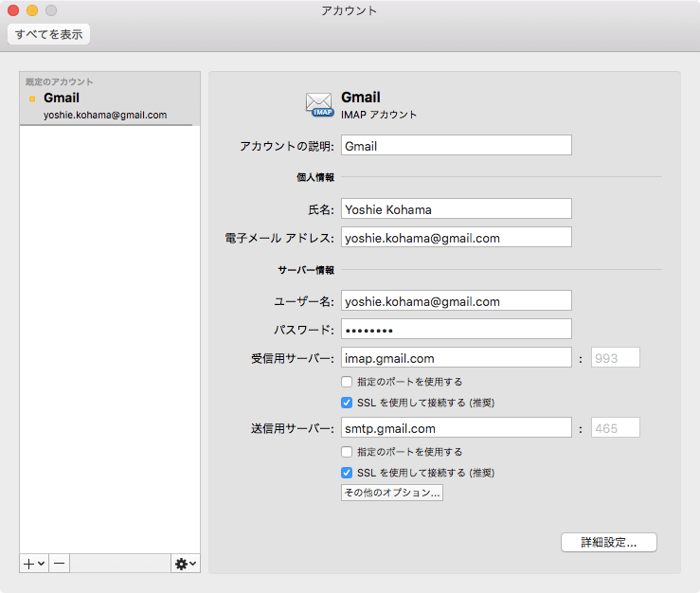Click the email address field
The width and height of the screenshot is (700, 593).
(456, 238)
